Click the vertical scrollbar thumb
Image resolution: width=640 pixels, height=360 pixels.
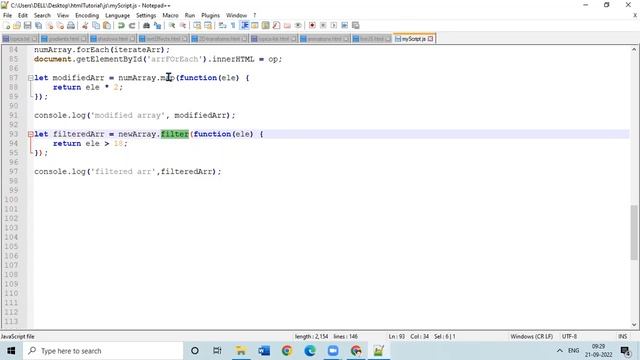[634, 232]
